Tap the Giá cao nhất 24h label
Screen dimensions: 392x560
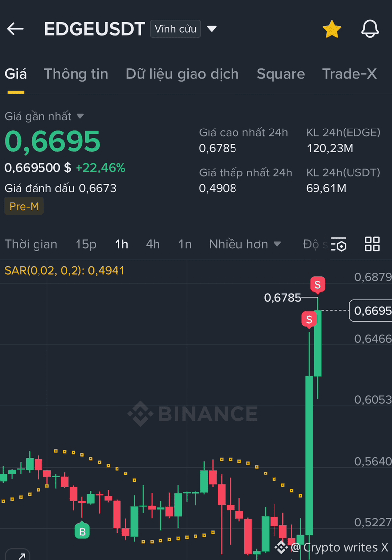(243, 133)
